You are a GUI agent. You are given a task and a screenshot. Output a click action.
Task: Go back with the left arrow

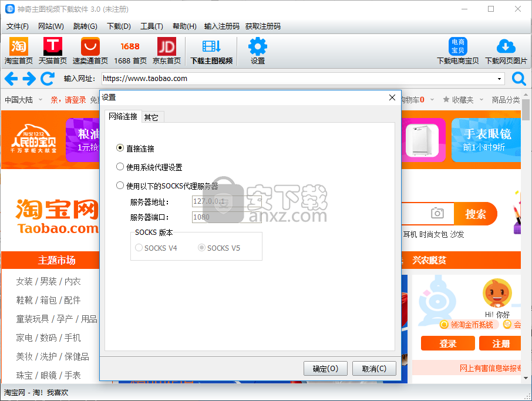click(x=11, y=79)
